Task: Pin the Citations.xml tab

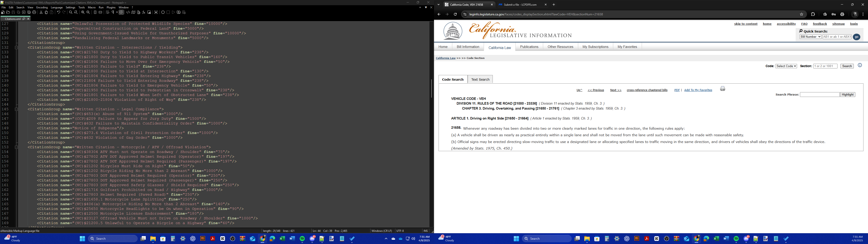Action: tap(24, 19)
